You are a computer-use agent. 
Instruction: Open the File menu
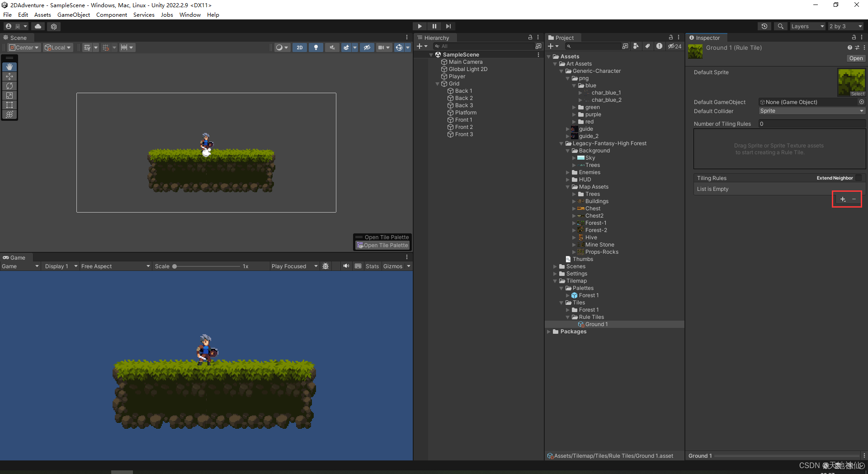pyautogui.click(x=7, y=15)
